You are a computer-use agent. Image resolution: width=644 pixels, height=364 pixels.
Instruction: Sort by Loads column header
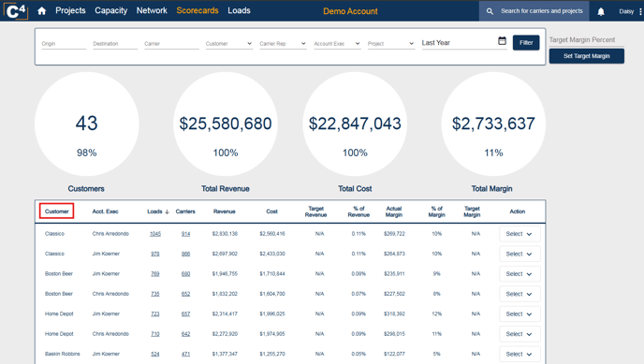click(154, 211)
